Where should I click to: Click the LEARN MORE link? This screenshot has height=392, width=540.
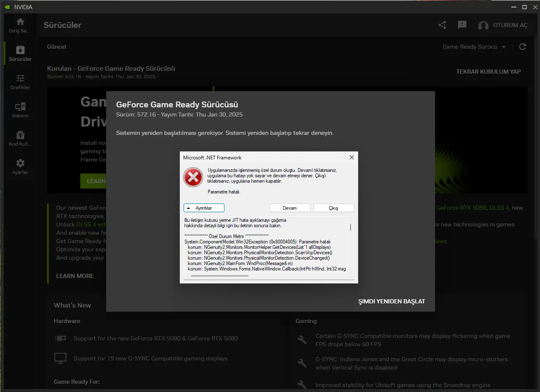[75, 276]
